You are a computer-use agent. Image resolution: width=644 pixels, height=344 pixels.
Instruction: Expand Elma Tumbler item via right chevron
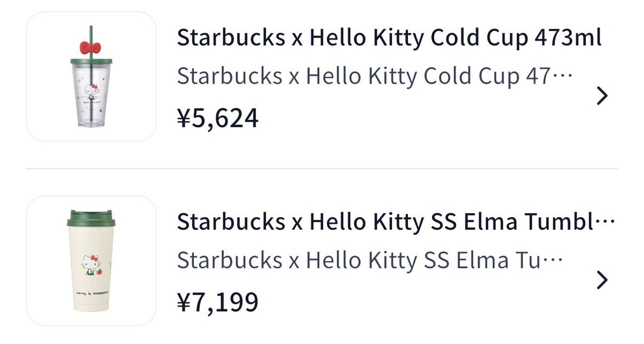[603, 280]
